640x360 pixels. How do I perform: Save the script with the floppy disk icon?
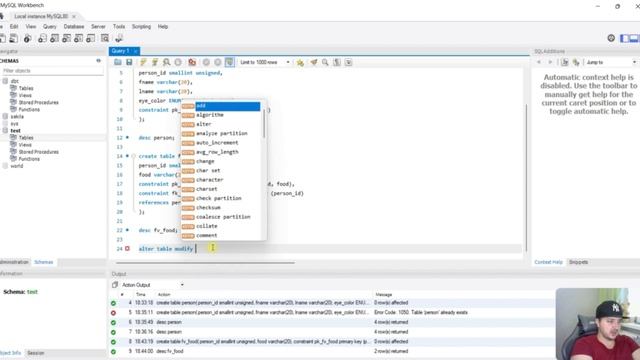(129, 62)
